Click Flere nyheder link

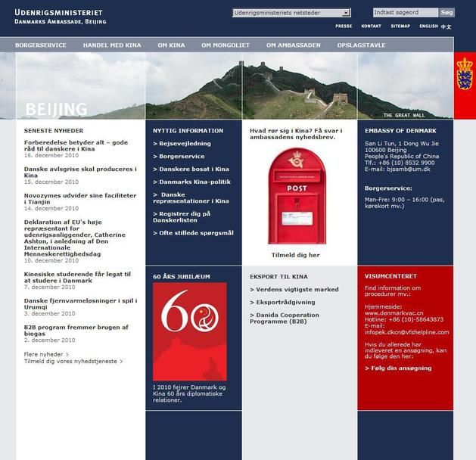(46, 354)
